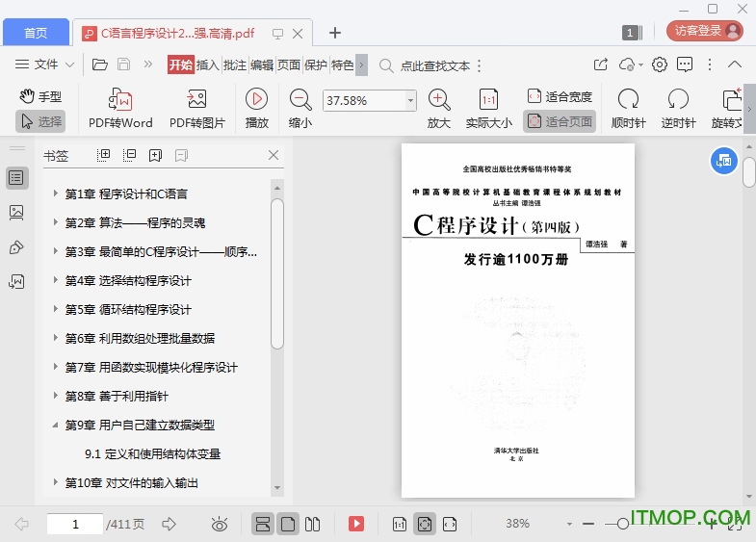Collapse the ribbon with up chevron
The width and height of the screenshot is (756, 542).
point(734,65)
